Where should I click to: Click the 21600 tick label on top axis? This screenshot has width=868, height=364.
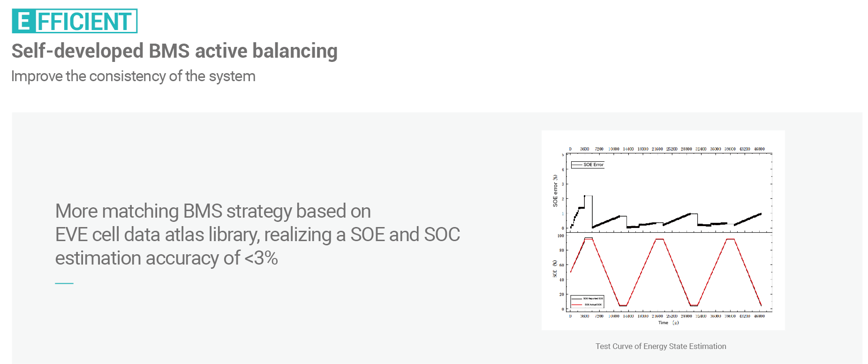coord(657,149)
